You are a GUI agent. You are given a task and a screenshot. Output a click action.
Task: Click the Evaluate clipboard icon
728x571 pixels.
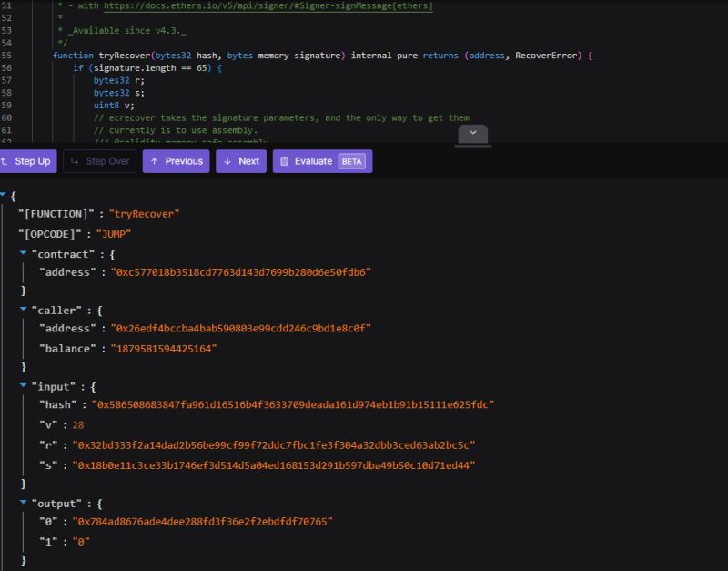point(284,161)
